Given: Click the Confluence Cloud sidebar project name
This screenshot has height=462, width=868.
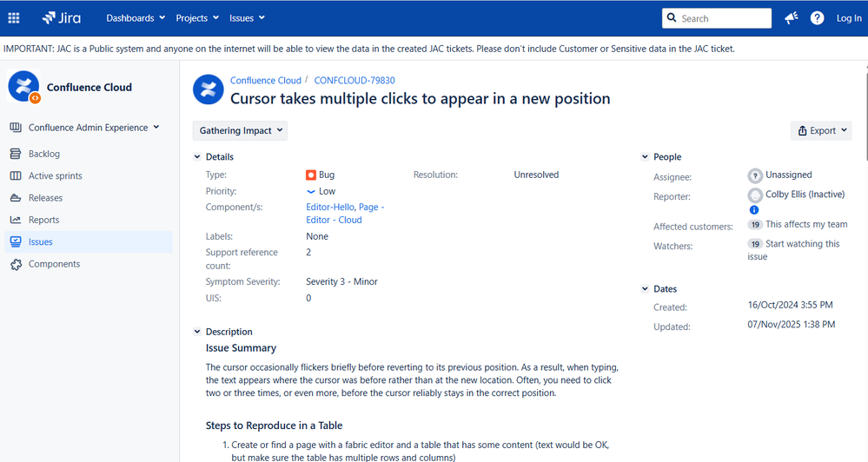Looking at the screenshot, I should [89, 88].
